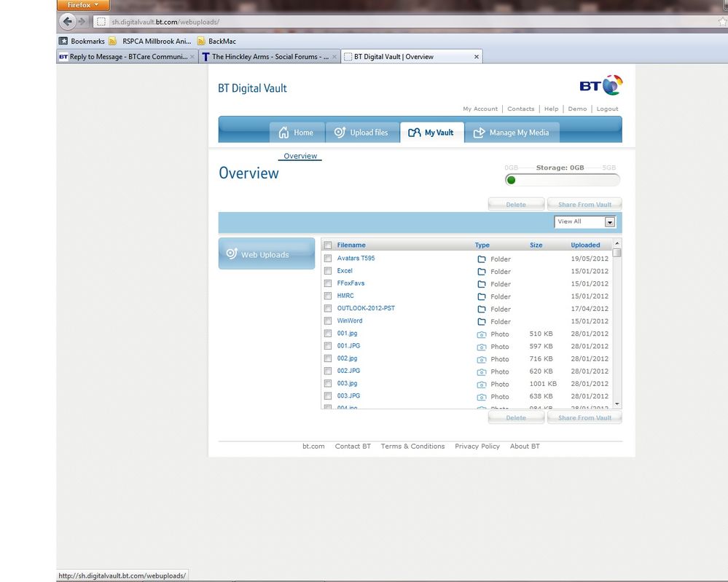This screenshot has width=728, height=582.
Task: Sort by the Filename column header
Action: tap(351, 245)
